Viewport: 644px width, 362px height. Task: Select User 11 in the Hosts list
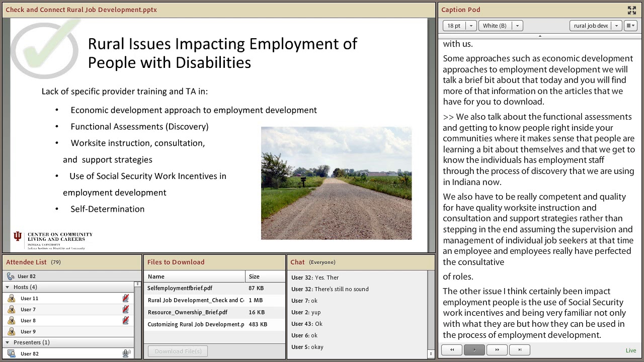69,298
